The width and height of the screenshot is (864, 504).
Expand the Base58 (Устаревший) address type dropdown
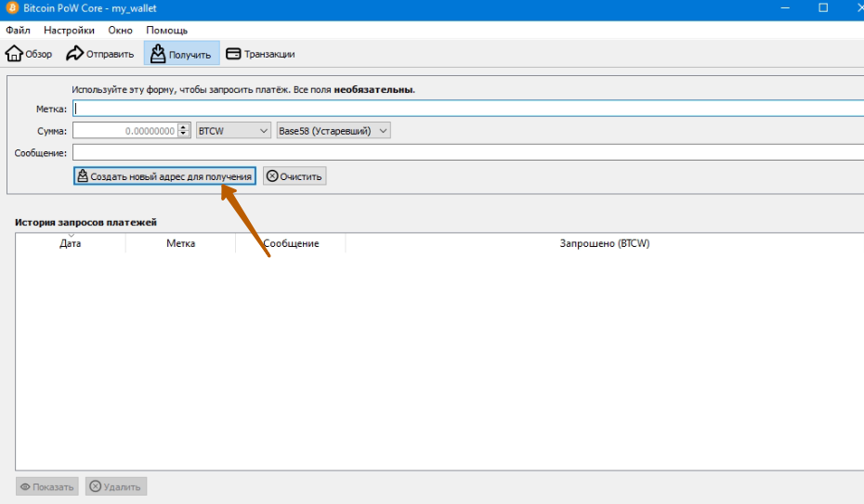tap(334, 131)
